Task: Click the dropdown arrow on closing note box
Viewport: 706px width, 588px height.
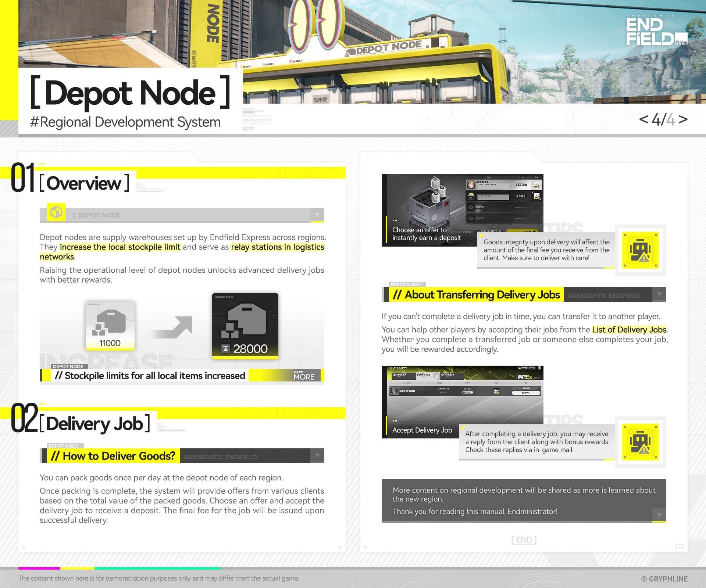Action: [659, 515]
